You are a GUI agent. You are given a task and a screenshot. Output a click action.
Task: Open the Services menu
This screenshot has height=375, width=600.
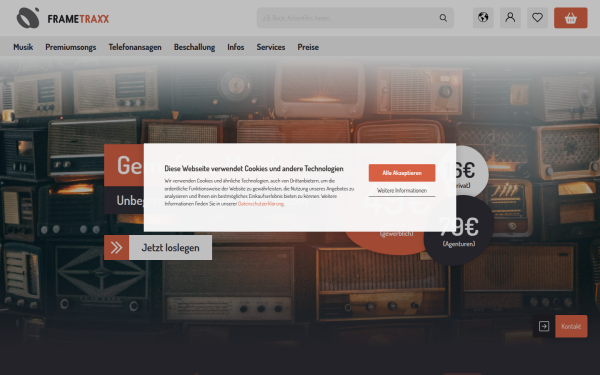[x=271, y=47]
